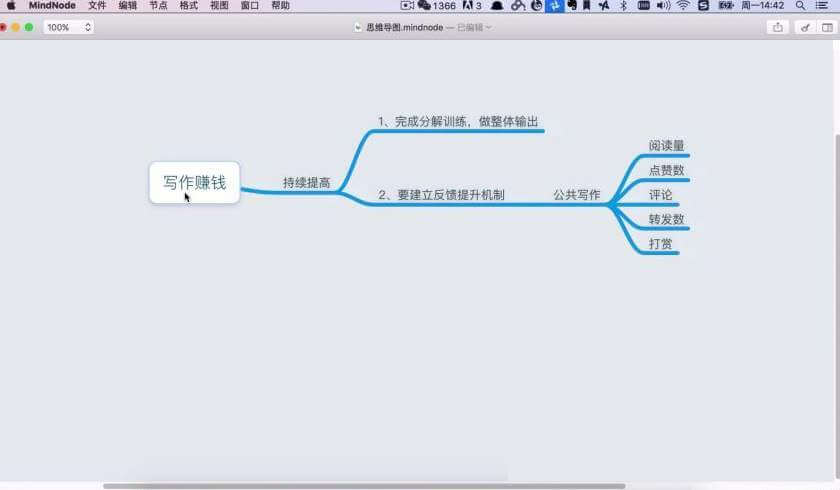Select the 阅读量 child node

click(x=666, y=146)
